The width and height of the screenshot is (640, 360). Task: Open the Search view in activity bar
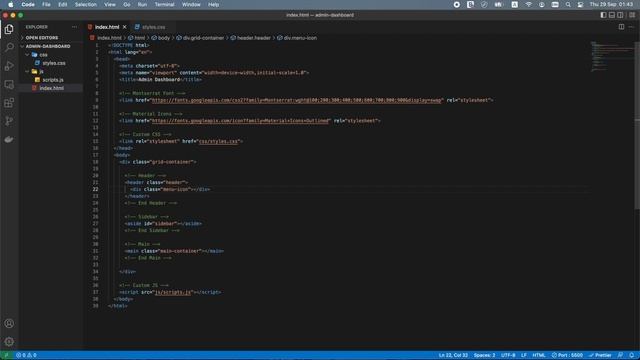click(9, 47)
